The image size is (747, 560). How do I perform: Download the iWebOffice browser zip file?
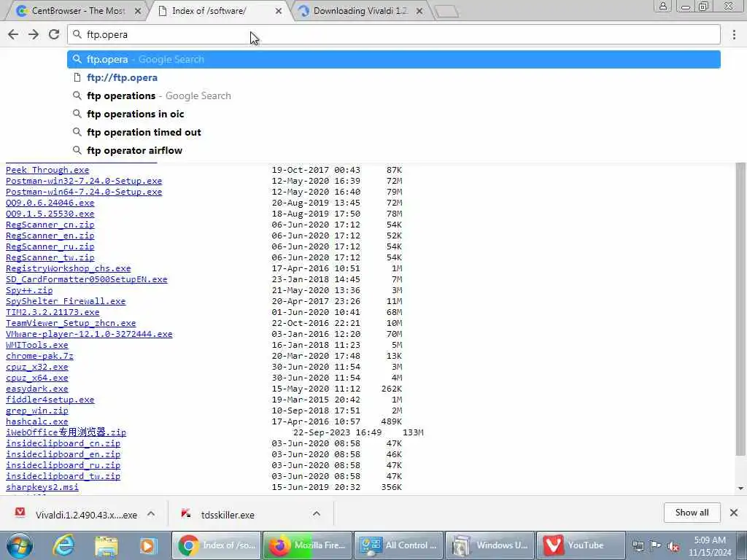click(66, 432)
